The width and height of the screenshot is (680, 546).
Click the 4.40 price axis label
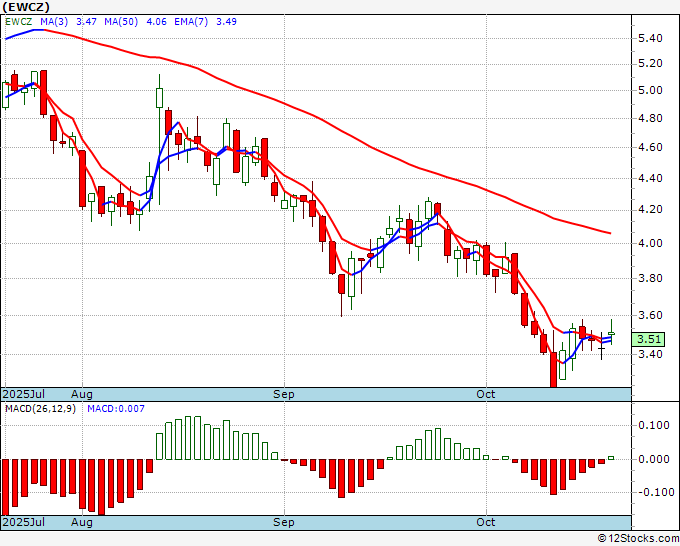pyautogui.click(x=650, y=178)
